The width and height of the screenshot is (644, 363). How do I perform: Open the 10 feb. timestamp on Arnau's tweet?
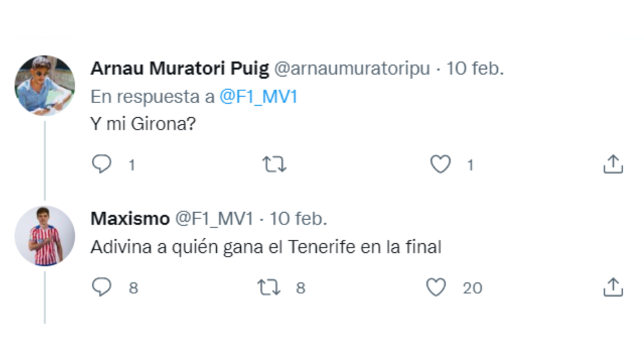click(475, 69)
